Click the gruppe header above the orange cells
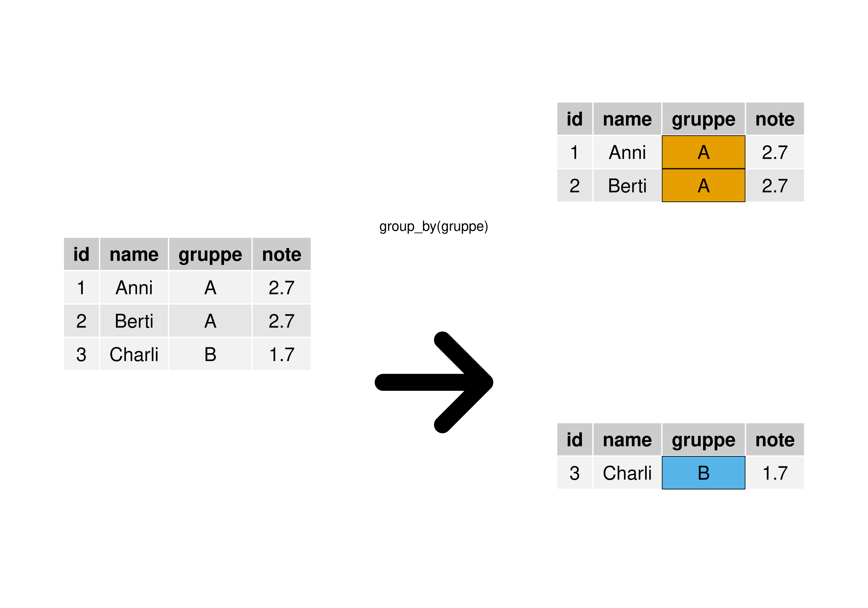Image resolution: width=868 pixels, height=608 pixels. point(703,119)
